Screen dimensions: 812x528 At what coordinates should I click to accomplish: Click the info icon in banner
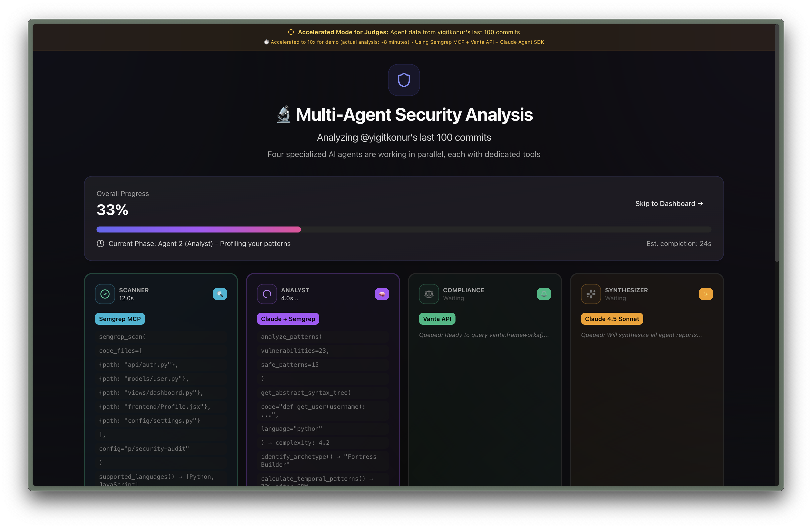click(291, 32)
